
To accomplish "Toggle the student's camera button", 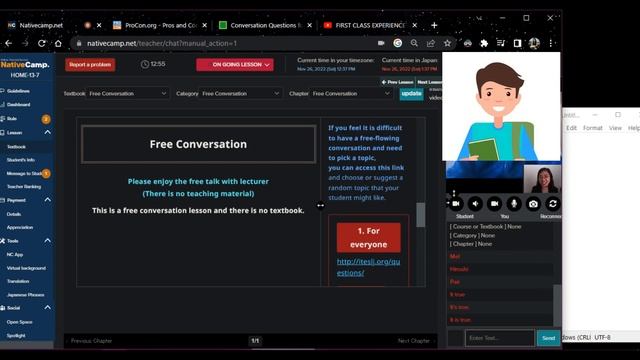I will tap(456, 204).
